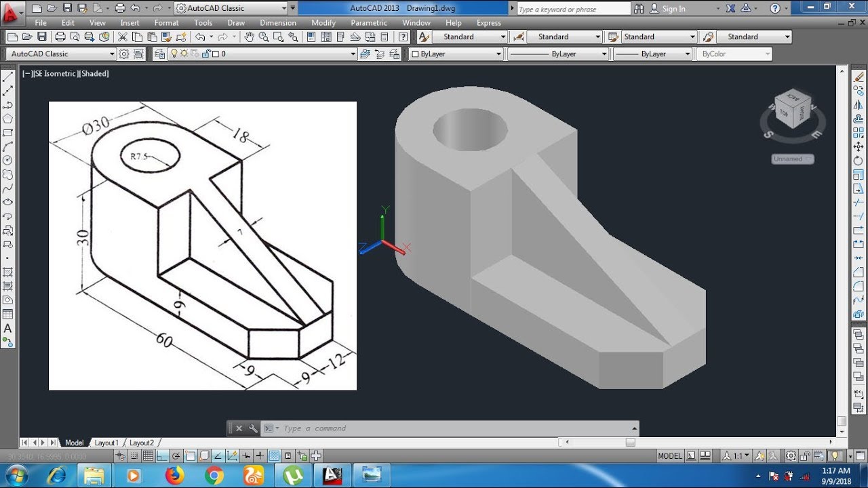Open the Text Style Standard dropdown
The height and width of the screenshot is (488, 868).
pos(470,37)
